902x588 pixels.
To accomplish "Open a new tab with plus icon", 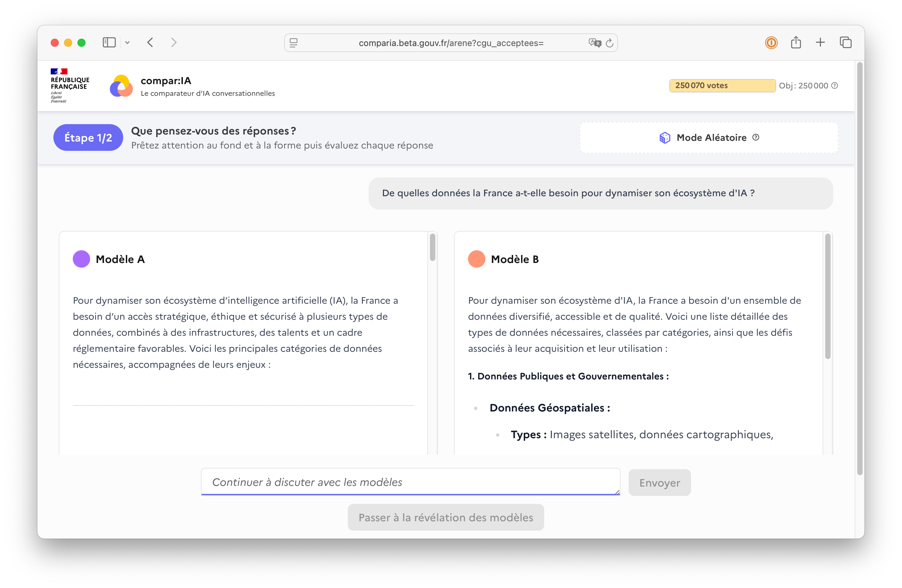I will pos(820,42).
